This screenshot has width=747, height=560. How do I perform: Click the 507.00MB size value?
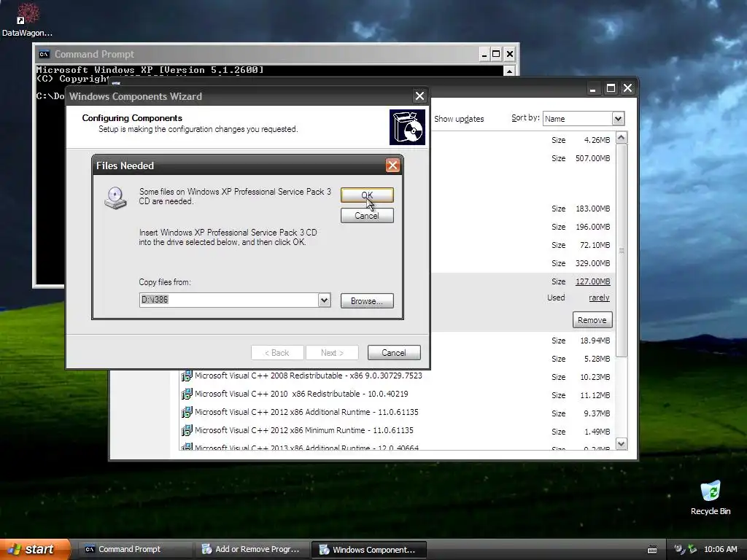(x=592, y=158)
